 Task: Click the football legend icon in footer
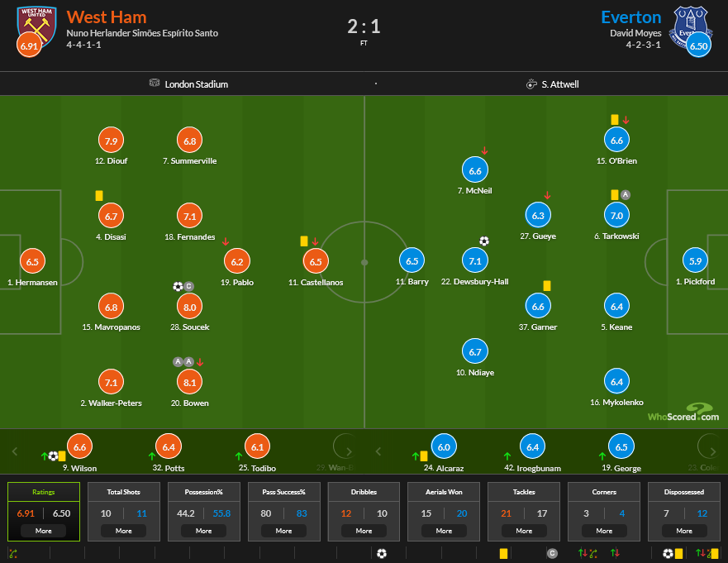pos(382,553)
